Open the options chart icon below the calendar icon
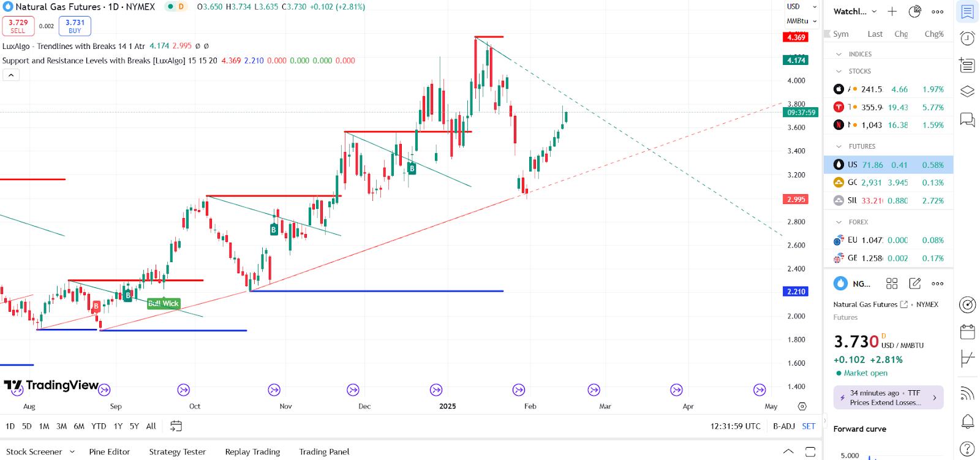Viewport: 980px width, 460px height. point(968,358)
